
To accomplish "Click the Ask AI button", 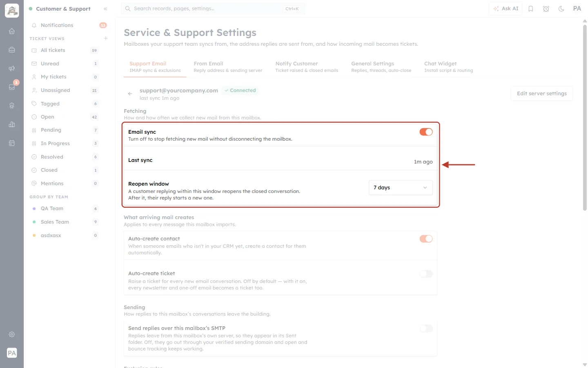I will click(x=506, y=9).
